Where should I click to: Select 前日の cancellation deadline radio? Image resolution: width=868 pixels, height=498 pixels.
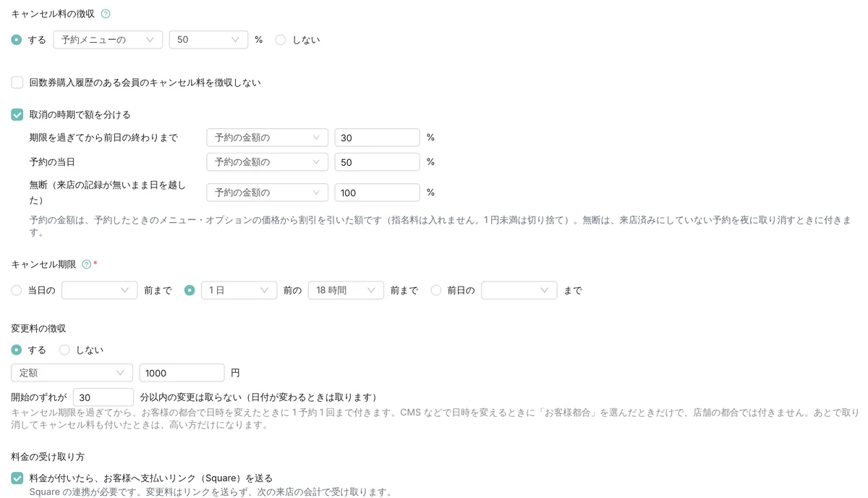(x=435, y=290)
